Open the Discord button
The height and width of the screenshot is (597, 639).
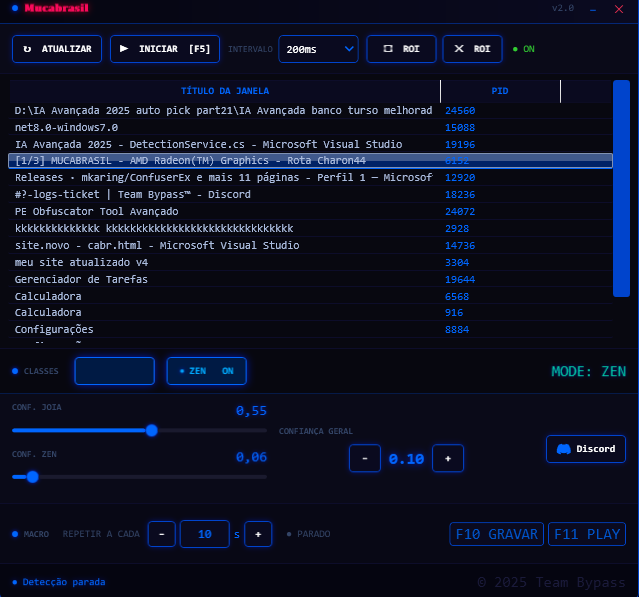click(x=586, y=449)
